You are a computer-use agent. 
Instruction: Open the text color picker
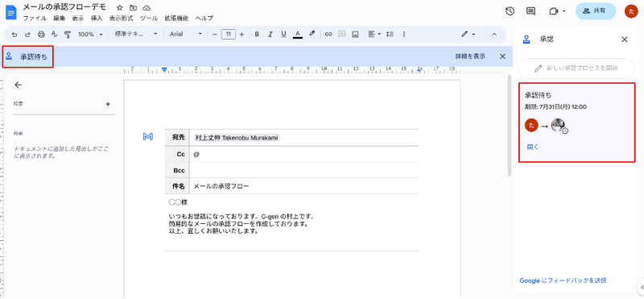pos(298,34)
